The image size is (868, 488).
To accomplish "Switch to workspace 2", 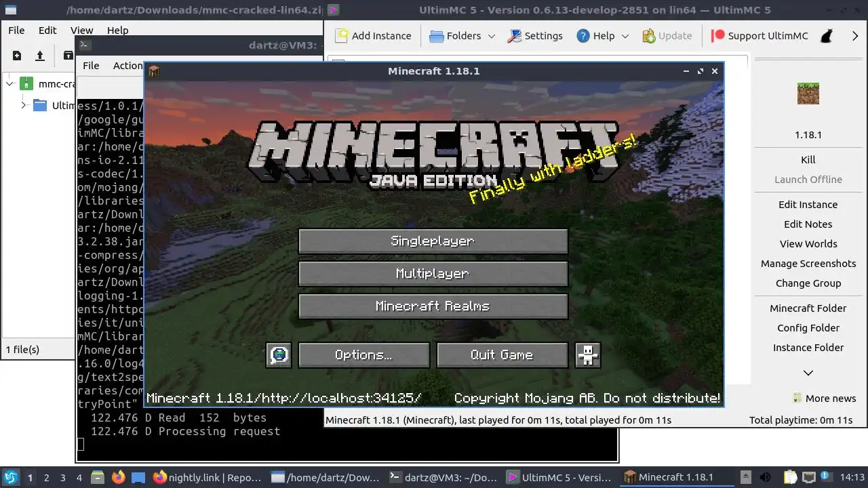I will pos(46,478).
